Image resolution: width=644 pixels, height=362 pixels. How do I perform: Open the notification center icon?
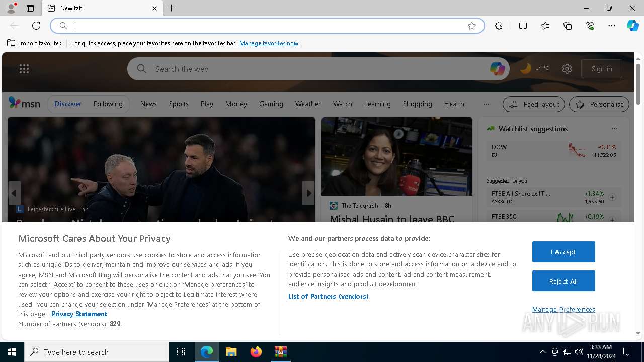tap(627, 352)
